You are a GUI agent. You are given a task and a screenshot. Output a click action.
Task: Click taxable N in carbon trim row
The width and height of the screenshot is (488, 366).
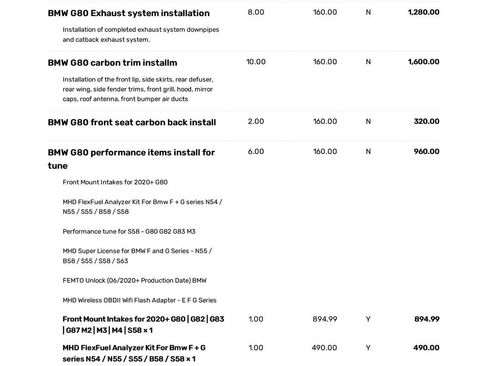click(x=368, y=62)
